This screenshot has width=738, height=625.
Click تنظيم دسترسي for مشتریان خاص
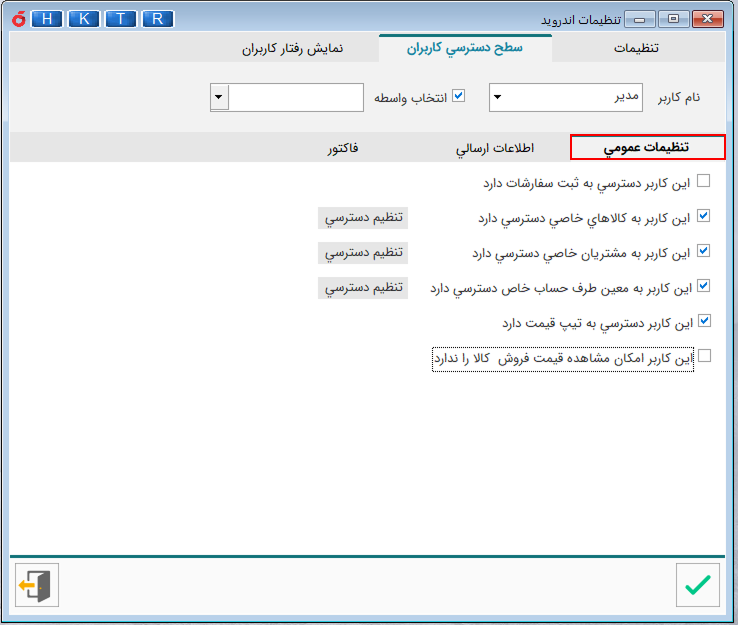pyautogui.click(x=363, y=252)
